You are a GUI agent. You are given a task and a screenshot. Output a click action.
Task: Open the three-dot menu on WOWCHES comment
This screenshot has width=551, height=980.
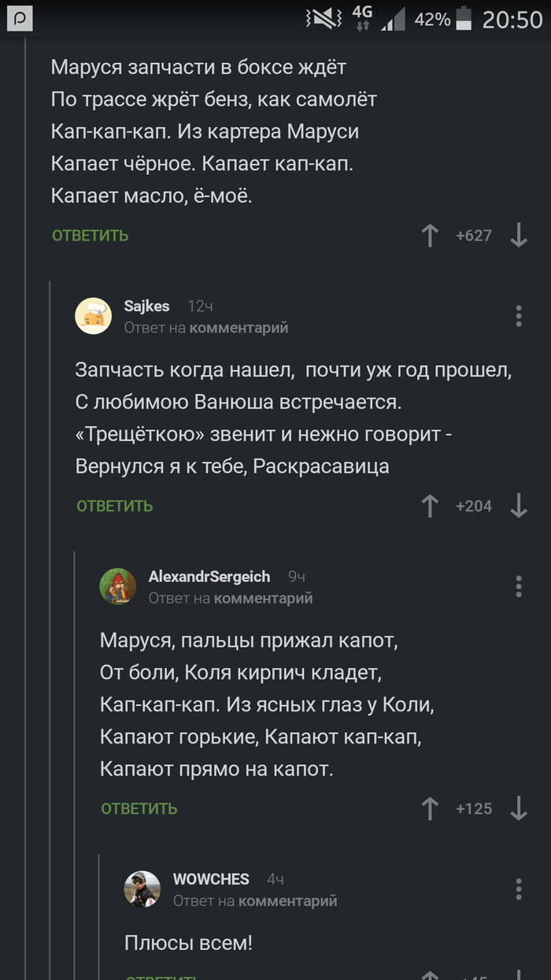[519, 889]
